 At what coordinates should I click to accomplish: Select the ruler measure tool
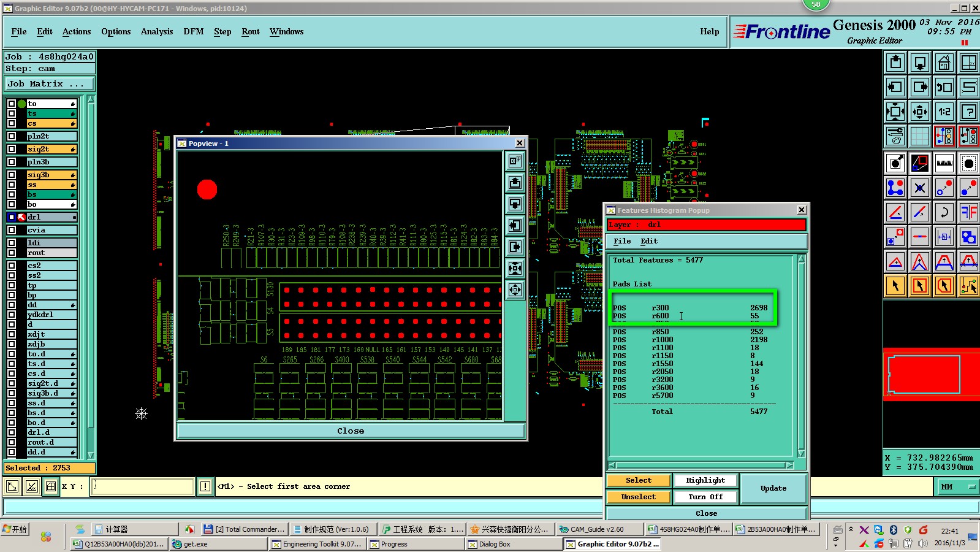point(944,163)
